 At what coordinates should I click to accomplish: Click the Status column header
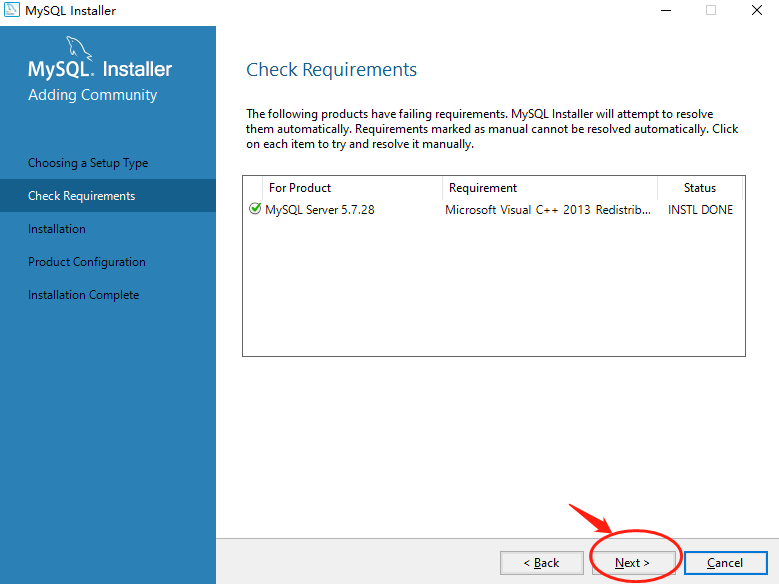coord(700,188)
